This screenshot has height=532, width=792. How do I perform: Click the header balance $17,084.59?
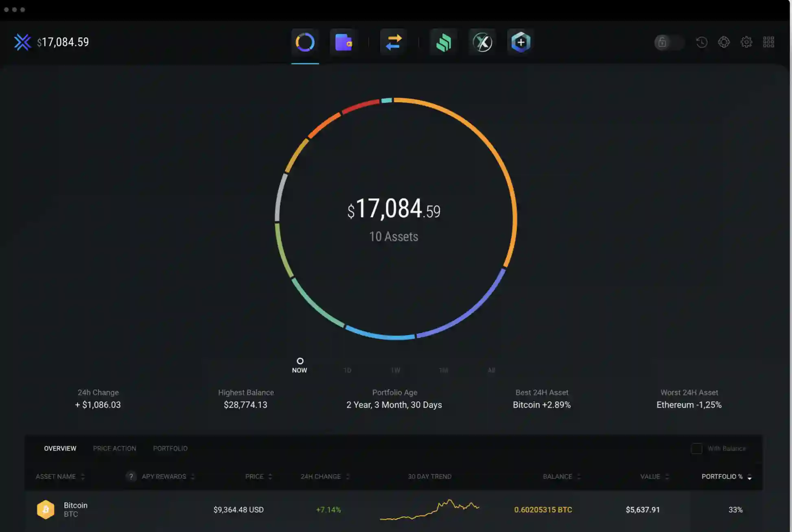[63, 42]
